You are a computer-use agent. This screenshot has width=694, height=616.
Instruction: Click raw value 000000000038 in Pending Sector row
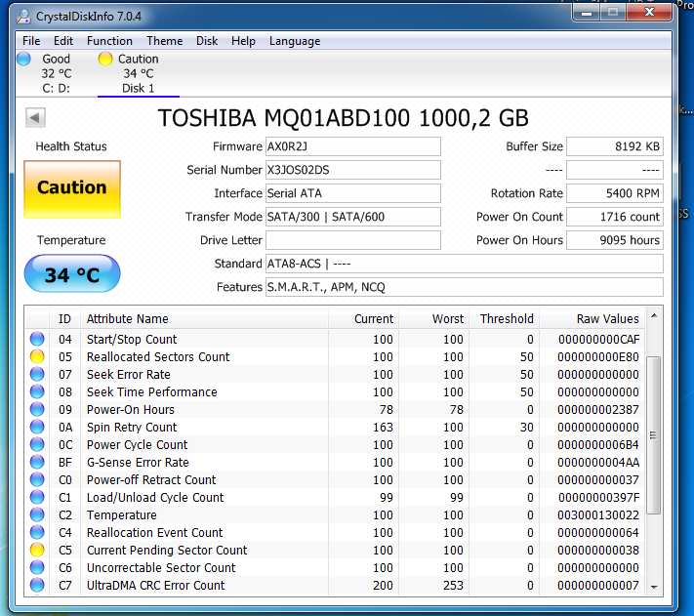[x=598, y=550]
